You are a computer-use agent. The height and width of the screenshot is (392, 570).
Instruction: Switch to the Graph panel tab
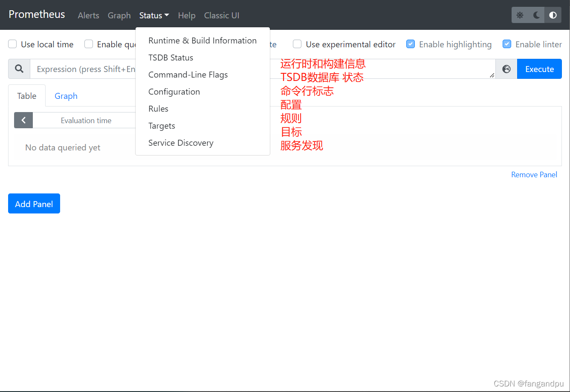66,96
